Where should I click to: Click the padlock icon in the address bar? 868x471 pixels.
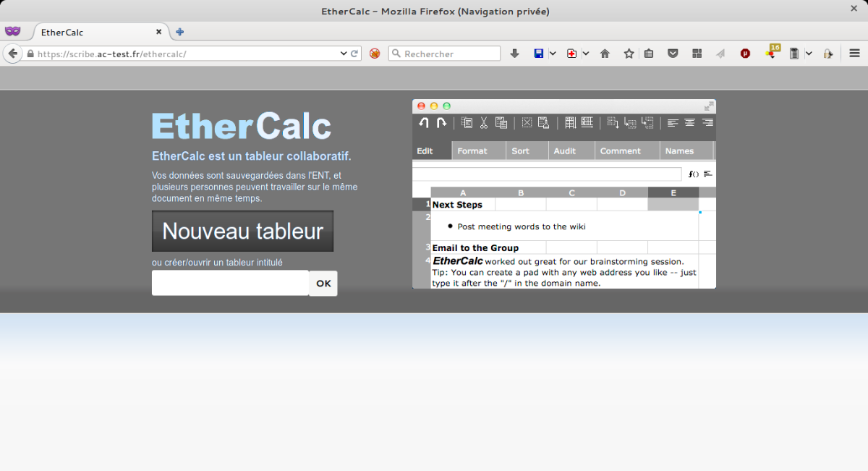(30, 54)
